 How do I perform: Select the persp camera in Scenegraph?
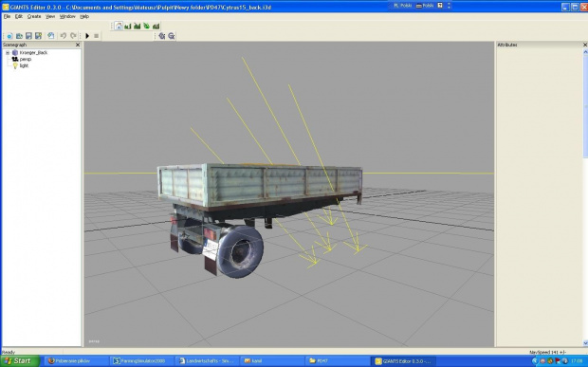click(25, 59)
